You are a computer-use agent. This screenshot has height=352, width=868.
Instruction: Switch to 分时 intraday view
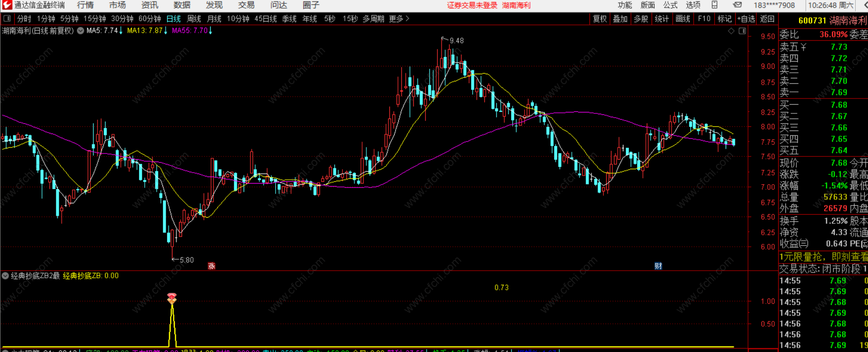[24, 19]
